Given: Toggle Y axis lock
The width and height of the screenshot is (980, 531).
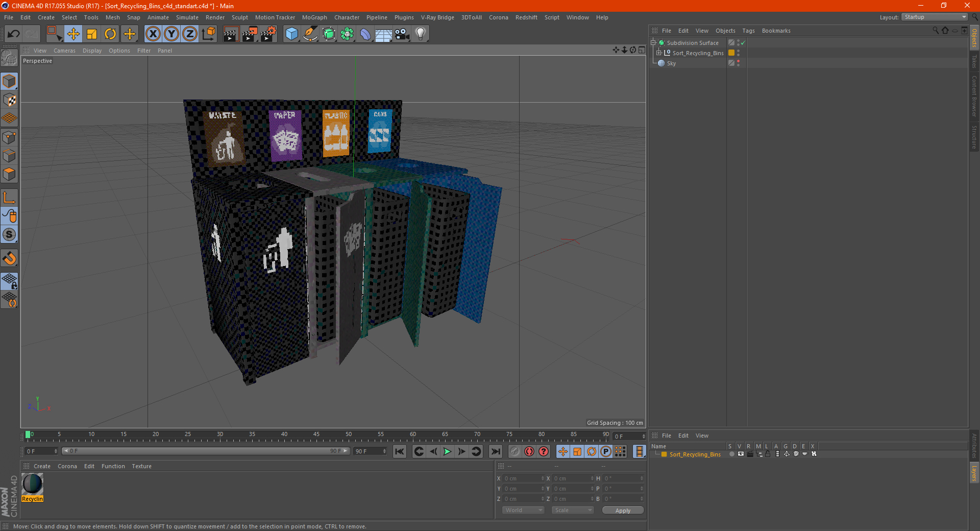Looking at the screenshot, I should click(171, 34).
